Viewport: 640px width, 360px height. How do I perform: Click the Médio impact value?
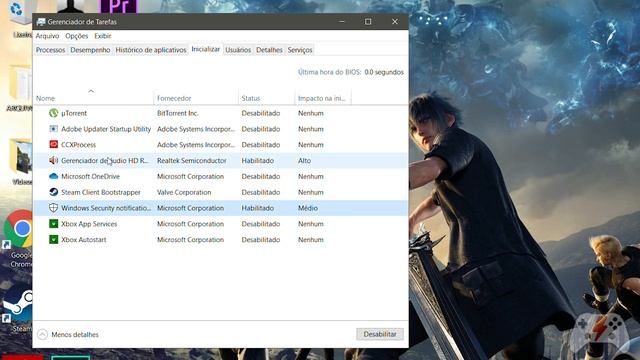pos(308,208)
